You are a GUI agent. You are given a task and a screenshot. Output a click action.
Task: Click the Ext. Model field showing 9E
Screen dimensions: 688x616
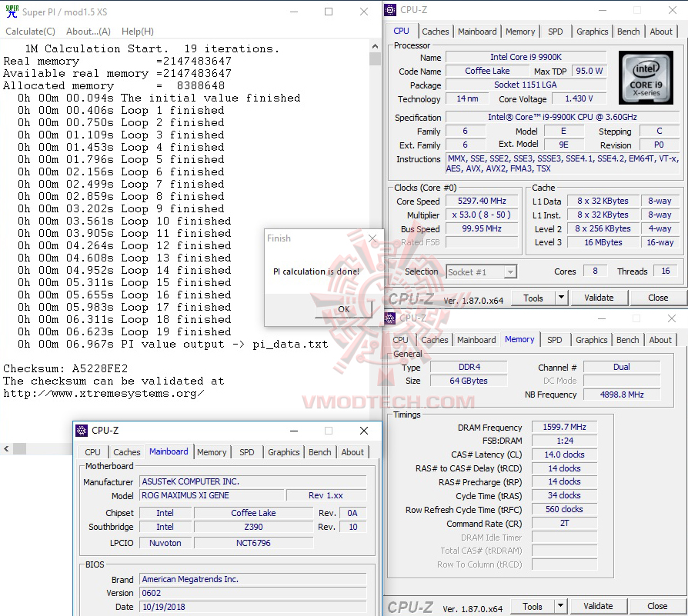565,145
